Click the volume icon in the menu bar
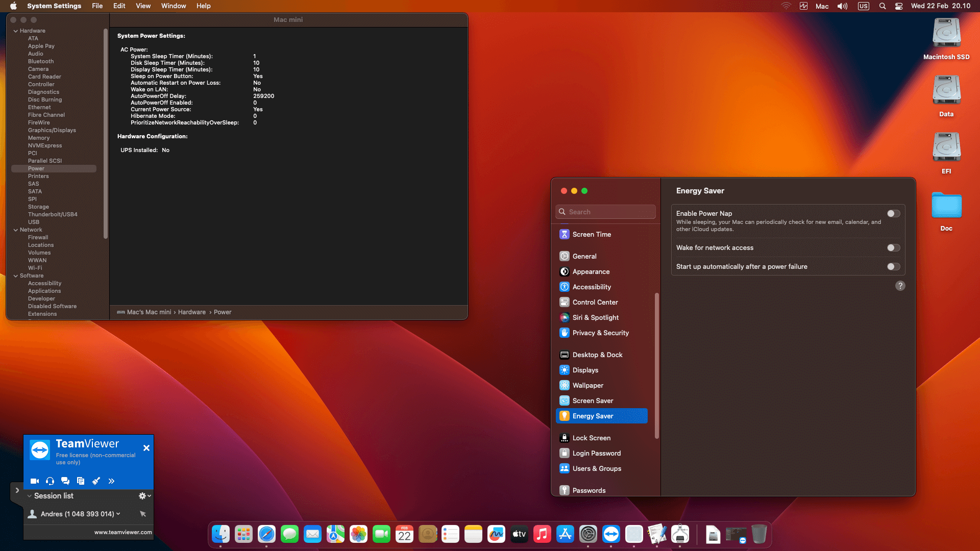 (843, 6)
